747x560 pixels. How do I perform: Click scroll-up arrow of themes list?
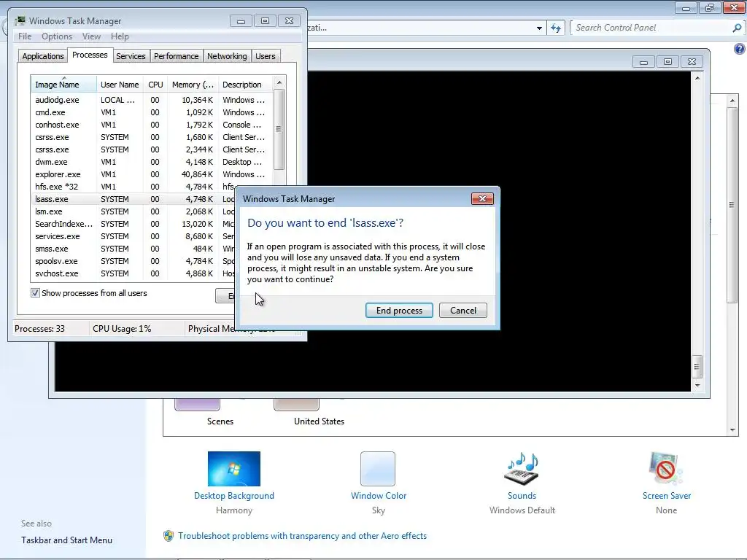pos(732,101)
